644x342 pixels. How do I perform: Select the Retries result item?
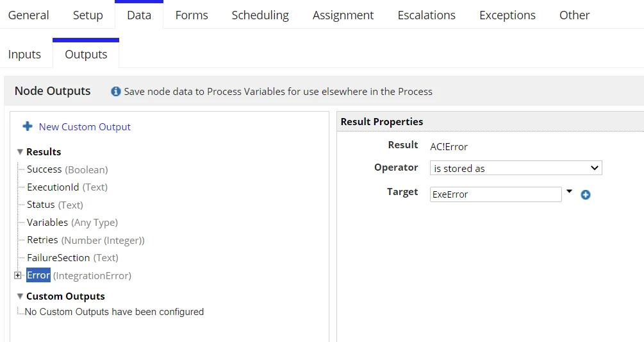[x=85, y=240]
